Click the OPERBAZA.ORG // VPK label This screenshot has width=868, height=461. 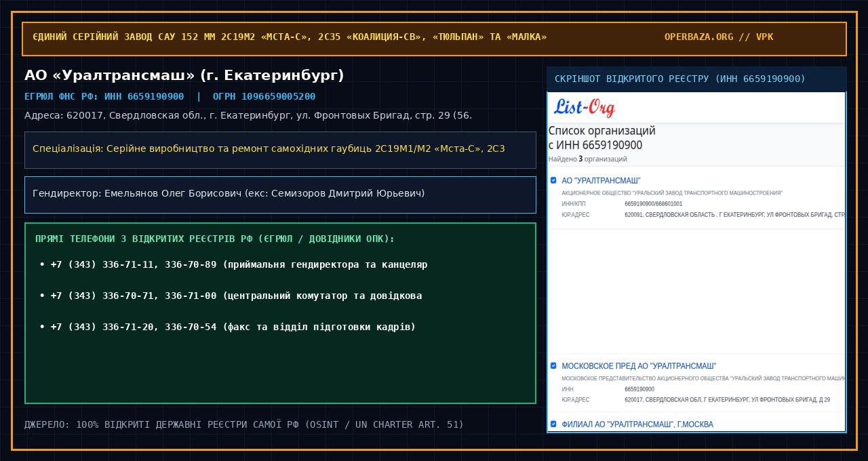pyautogui.click(x=719, y=37)
